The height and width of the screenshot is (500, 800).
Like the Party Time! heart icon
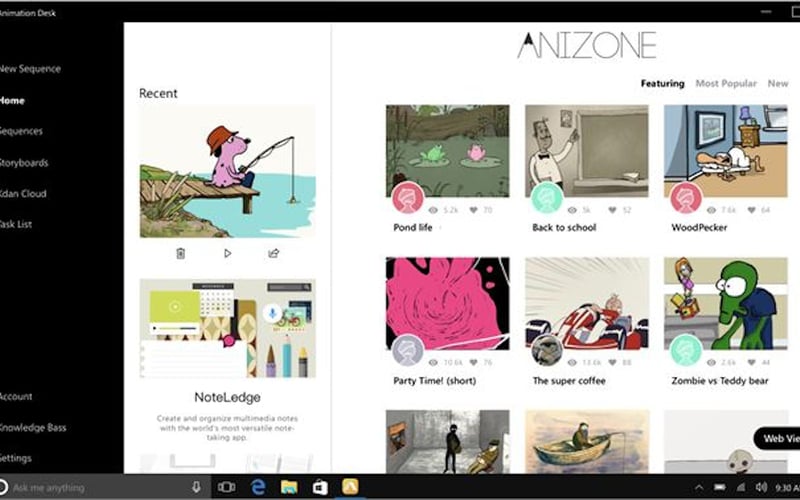[473, 362]
